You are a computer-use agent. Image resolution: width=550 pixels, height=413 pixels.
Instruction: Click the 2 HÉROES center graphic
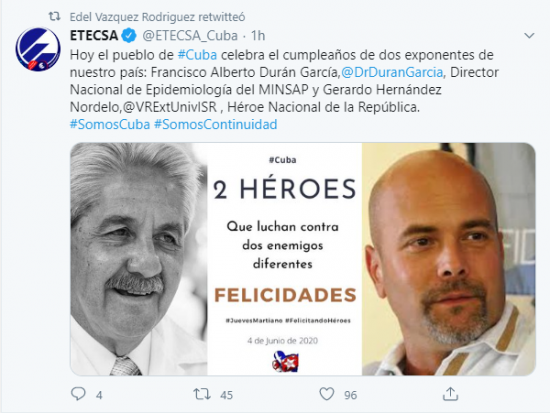pyautogui.click(x=284, y=259)
